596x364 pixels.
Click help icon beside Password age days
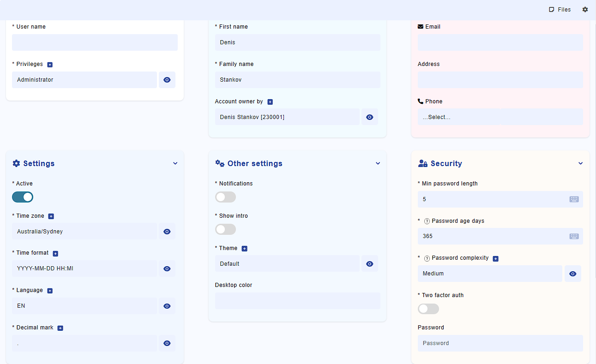427,221
